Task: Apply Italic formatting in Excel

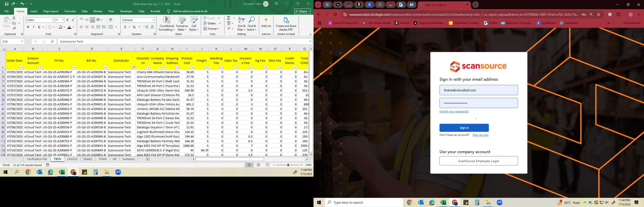Action: click(34, 27)
